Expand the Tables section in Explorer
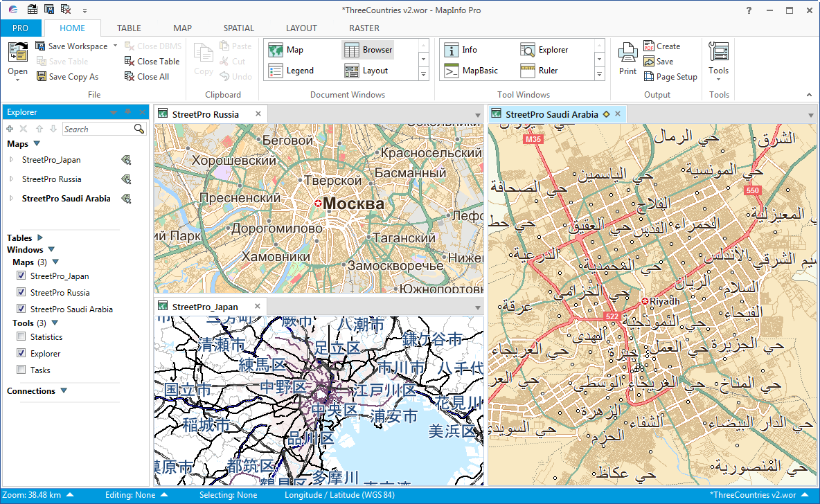The width and height of the screenshot is (820, 504). pyautogui.click(x=39, y=238)
